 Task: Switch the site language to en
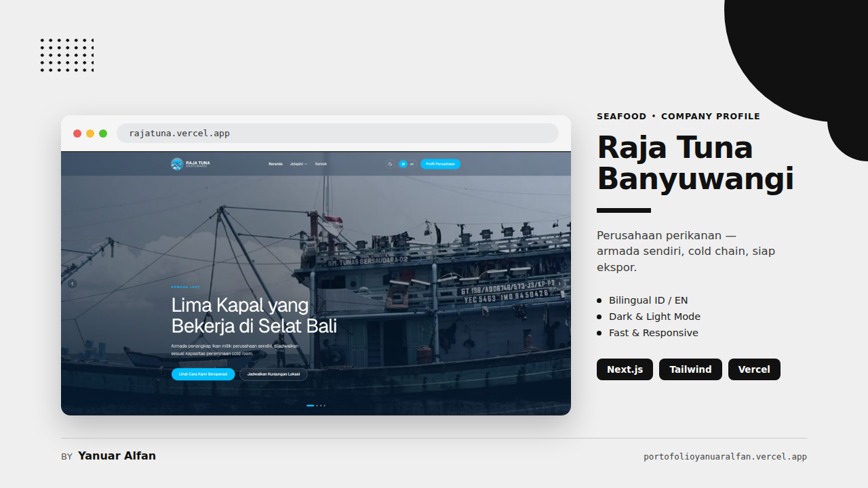(412, 164)
